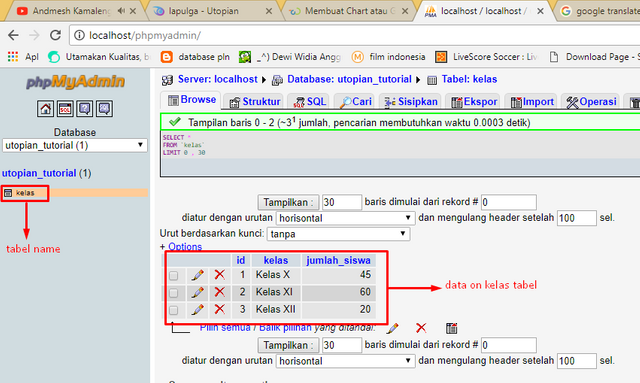Open the Operasi tab
Screen dimensions: 640x383
click(x=591, y=102)
